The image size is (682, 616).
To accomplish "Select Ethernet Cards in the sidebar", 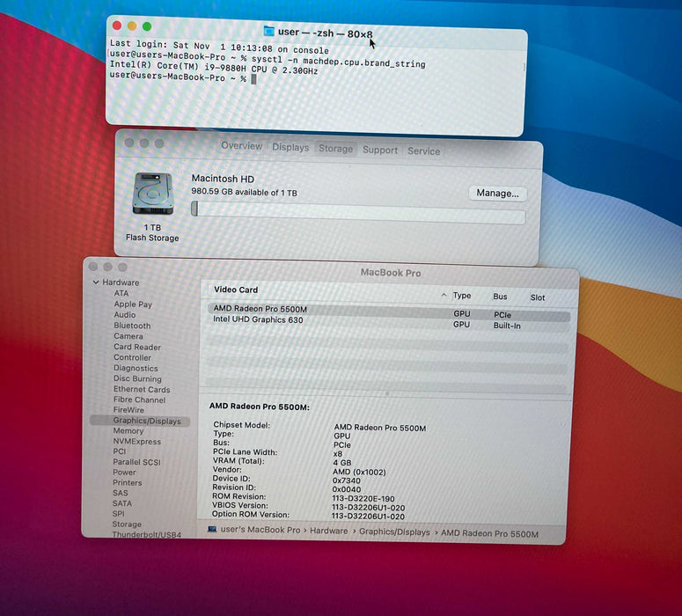I will (142, 389).
